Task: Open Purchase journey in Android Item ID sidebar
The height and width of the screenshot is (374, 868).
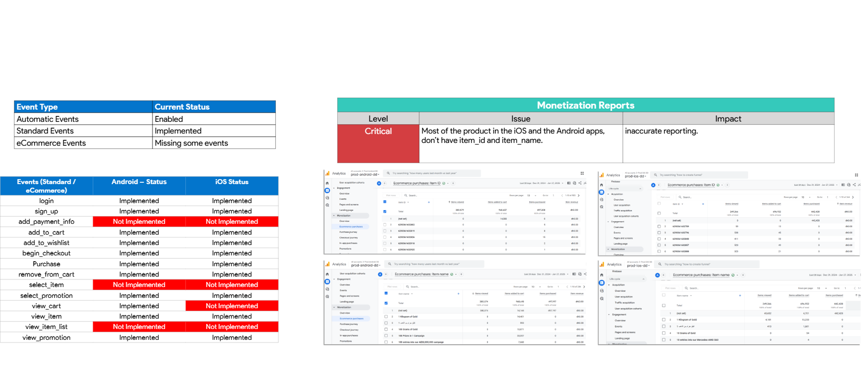Action: tap(348, 232)
